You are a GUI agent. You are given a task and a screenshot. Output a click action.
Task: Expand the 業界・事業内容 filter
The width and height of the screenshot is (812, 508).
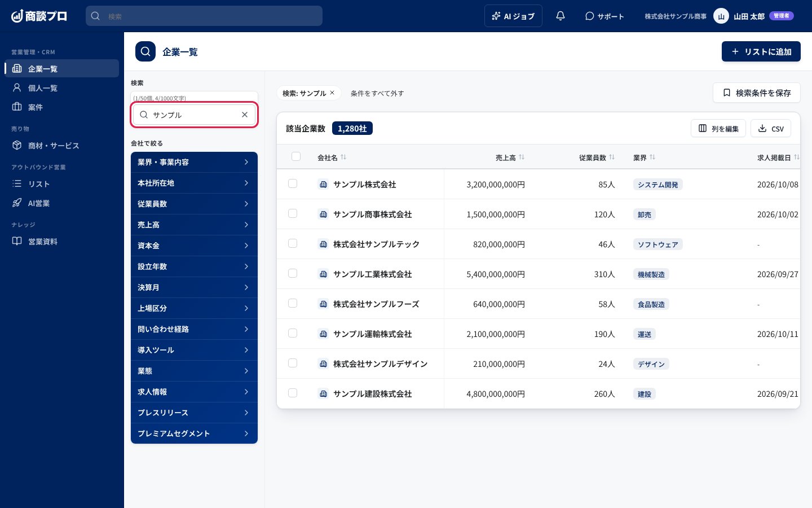pos(194,162)
